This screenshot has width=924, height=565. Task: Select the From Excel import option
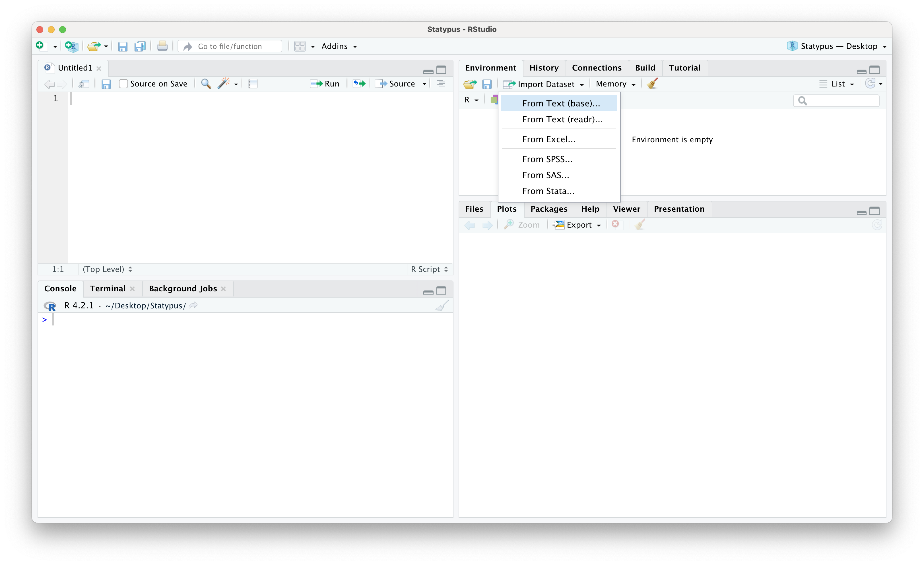pyautogui.click(x=548, y=139)
